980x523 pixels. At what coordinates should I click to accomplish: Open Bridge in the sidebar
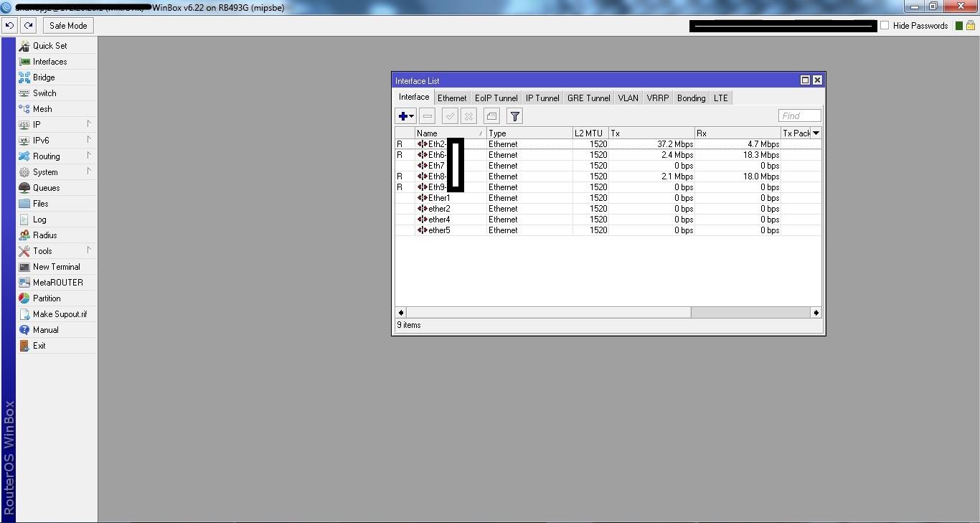(x=44, y=77)
